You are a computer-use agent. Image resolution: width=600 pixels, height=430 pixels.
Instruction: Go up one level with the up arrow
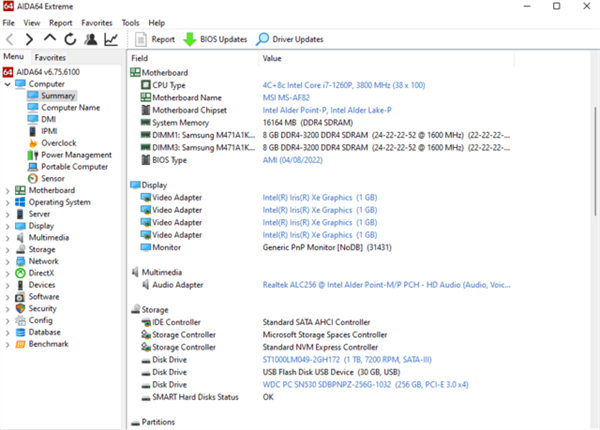[51, 39]
